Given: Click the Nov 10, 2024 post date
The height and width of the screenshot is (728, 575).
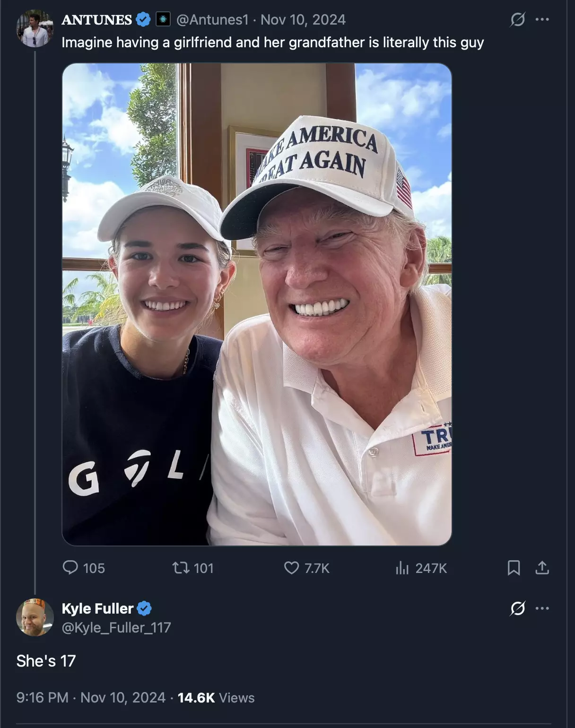Looking at the screenshot, I should (x=303, y=19).
